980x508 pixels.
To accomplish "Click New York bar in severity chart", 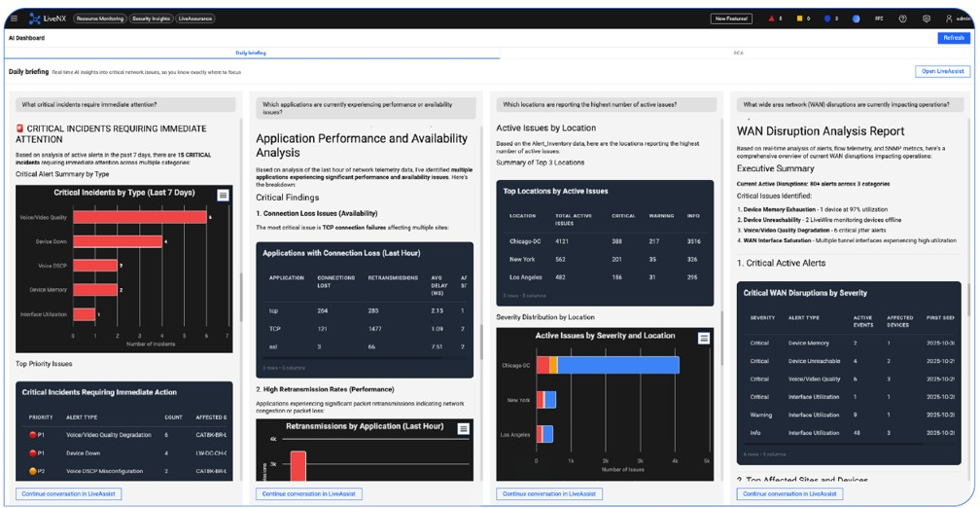I will [545, 400].
